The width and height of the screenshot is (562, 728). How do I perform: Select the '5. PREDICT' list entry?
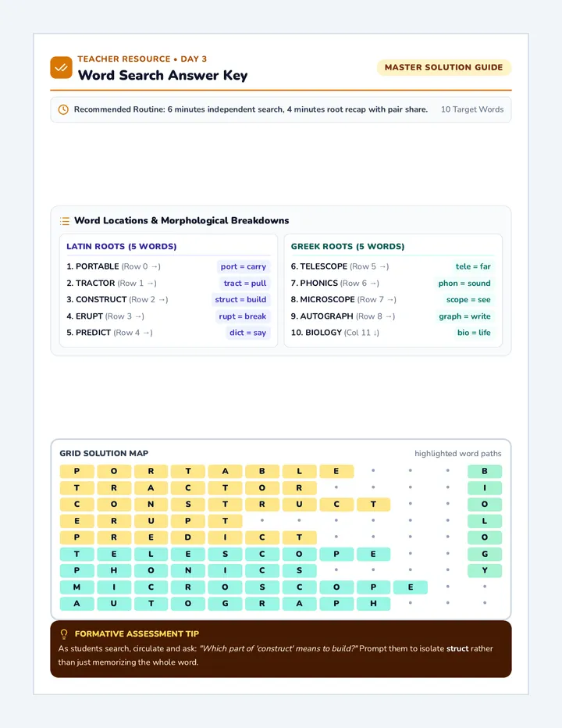[109, 333]
